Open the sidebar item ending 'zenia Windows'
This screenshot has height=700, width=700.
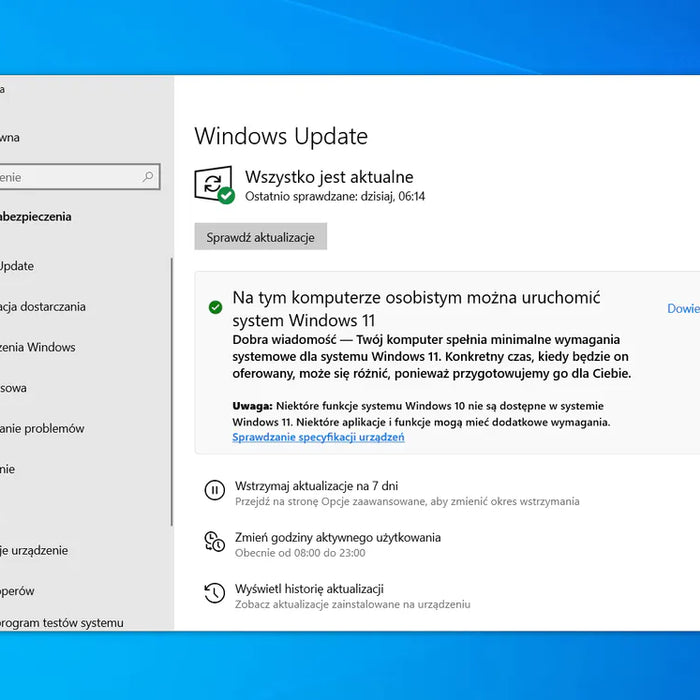click(38, 347)
